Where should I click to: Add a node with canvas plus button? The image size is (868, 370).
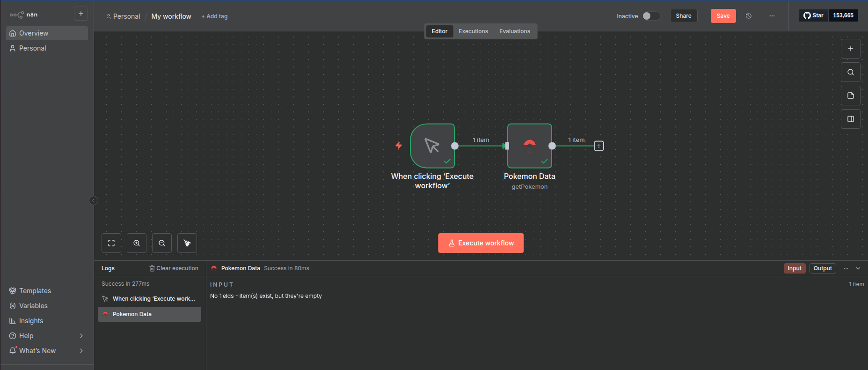(851, 49)
